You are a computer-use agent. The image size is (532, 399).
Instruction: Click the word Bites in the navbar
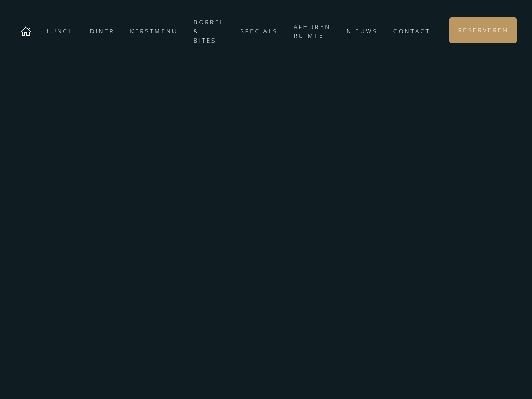(205, 41)
